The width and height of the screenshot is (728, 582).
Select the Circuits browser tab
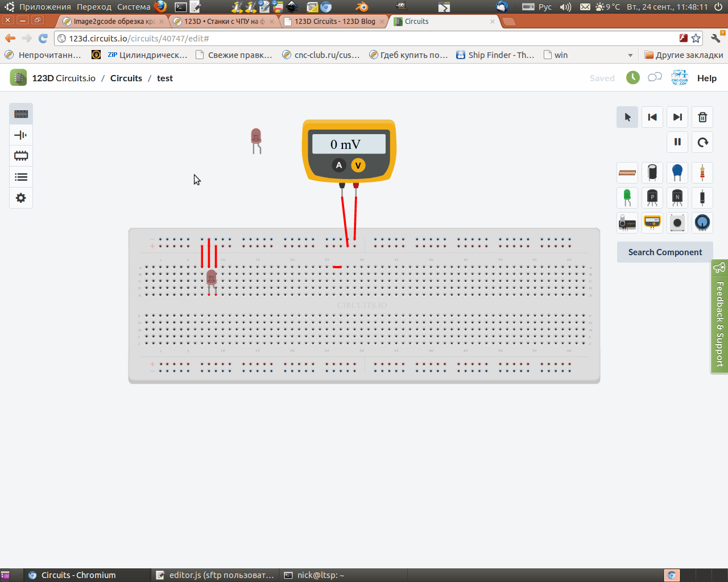[445, 21]
